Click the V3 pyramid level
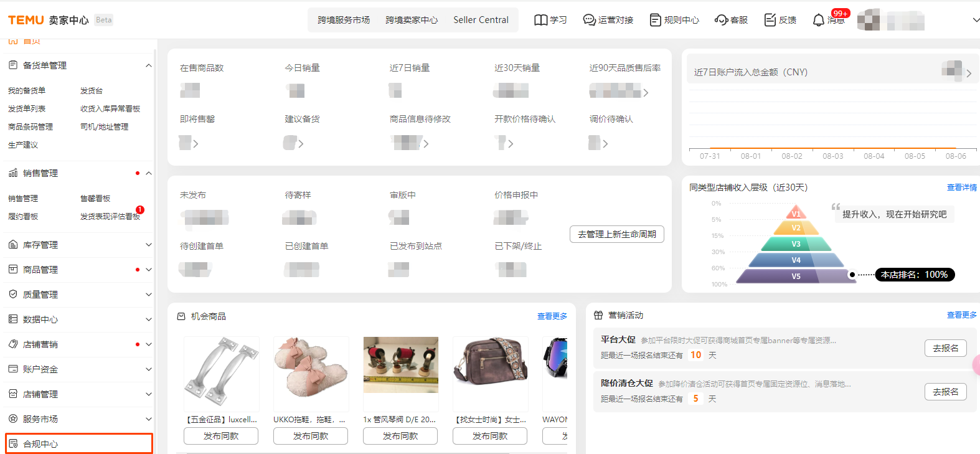The height and width of the screenshot is (454, 980). click(x=796, y=244)
